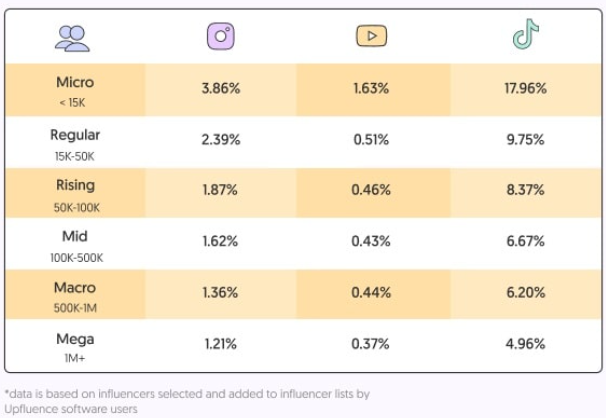Click the 3.86% Instagram Micro cell
The image size is (606, 418).
220,88
